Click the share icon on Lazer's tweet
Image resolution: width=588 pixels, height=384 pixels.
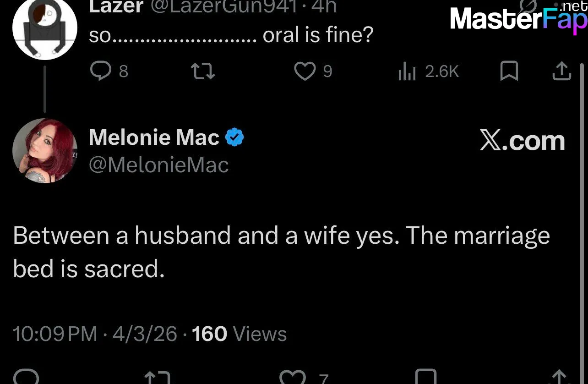click(x=562, y=71)
